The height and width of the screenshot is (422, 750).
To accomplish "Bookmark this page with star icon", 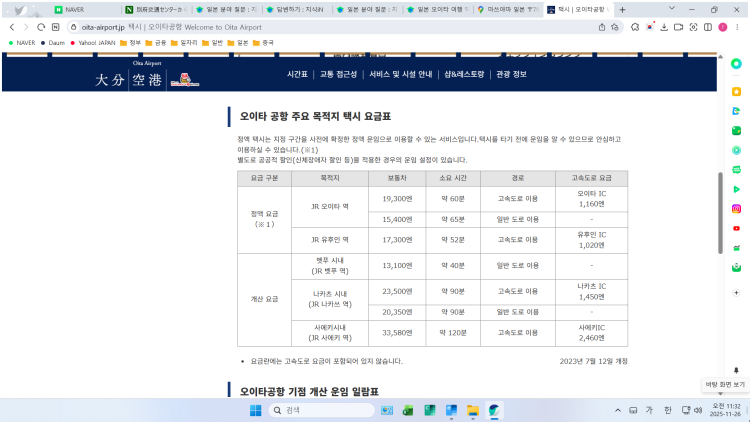I will (x=616, y=27).
